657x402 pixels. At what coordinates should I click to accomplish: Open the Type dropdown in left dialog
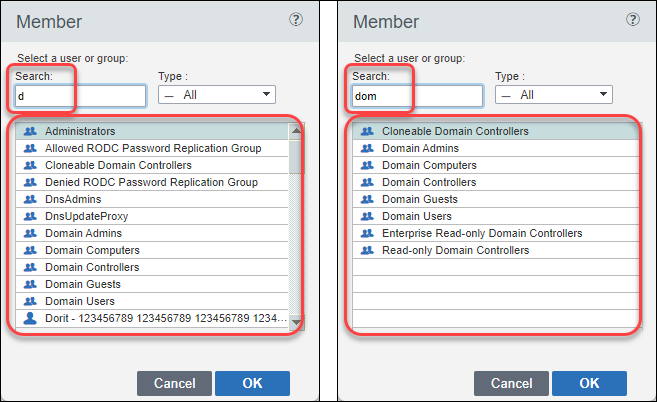click(x=216, y=95)
